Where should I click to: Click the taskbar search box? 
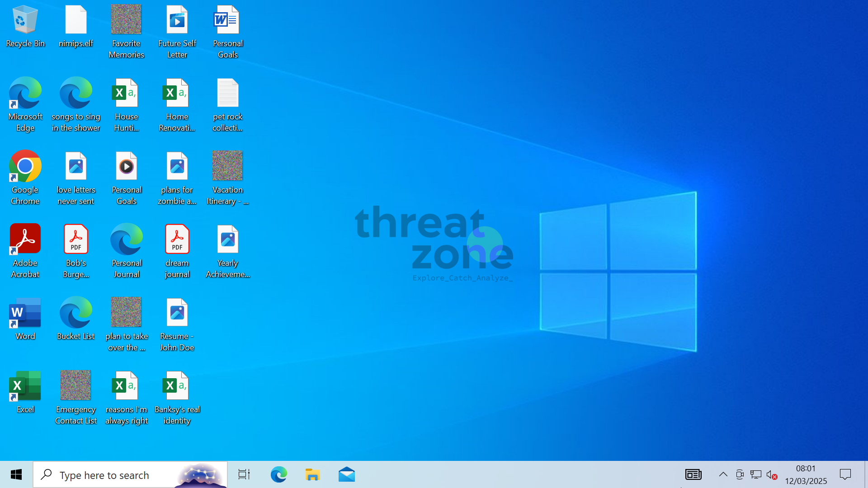click(130, 475)
